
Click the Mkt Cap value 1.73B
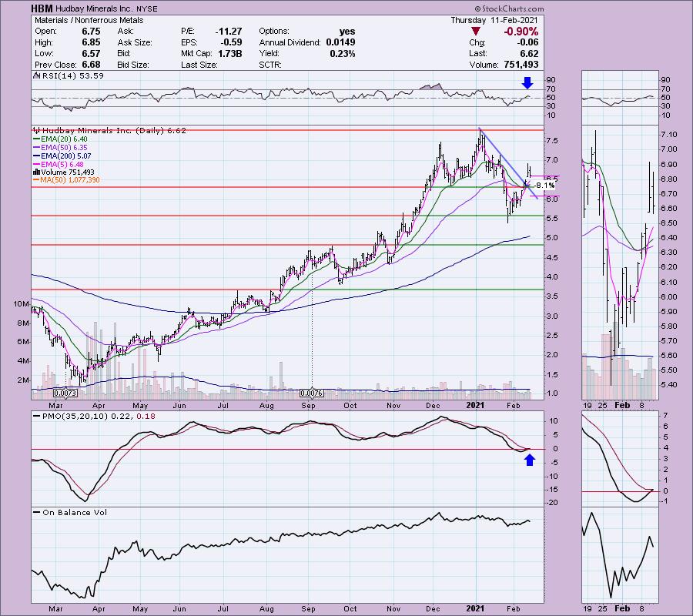(229, 53)
